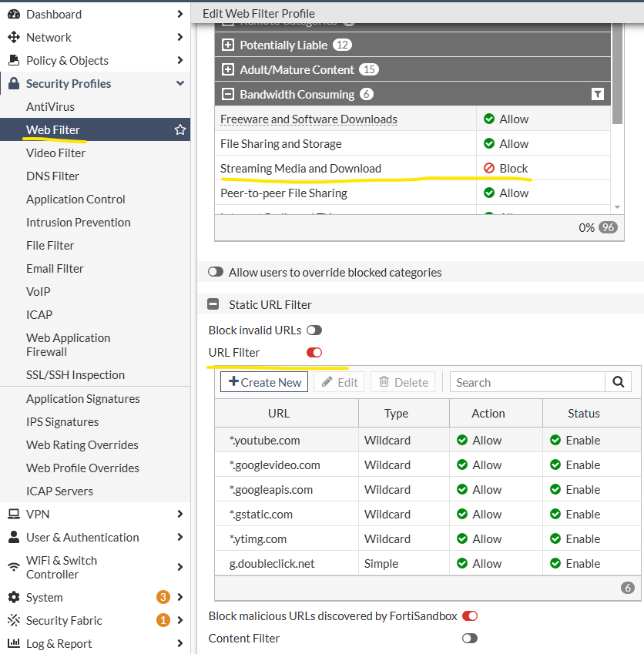This screenshot has width=644, height=654.
Task: Click the WiFi & Switch Controller icon
Action: 14,567
